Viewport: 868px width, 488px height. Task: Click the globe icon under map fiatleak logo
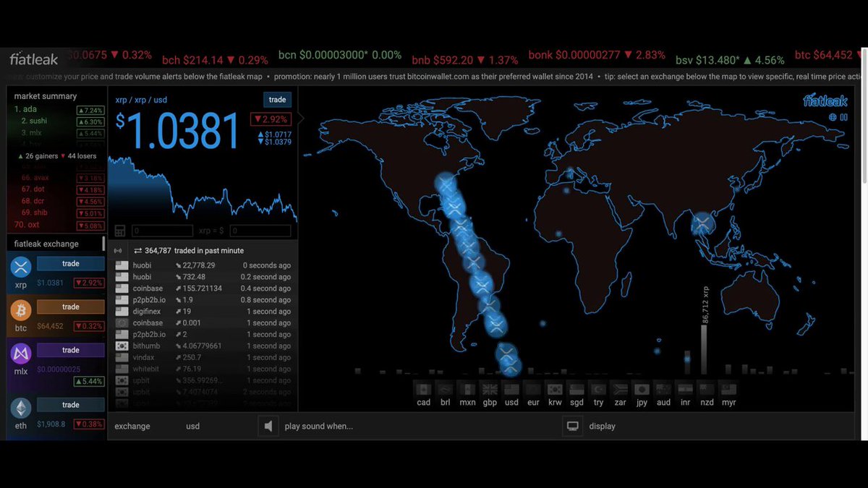[833, 117]
